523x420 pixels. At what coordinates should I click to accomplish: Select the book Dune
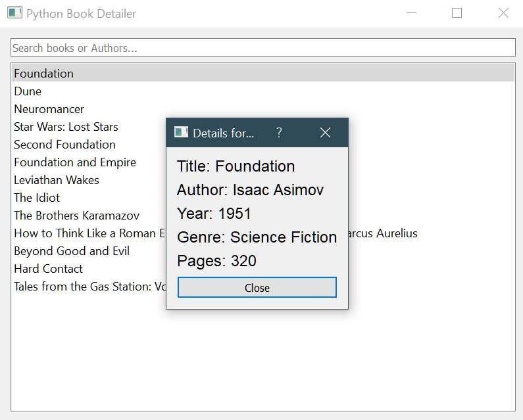28,91
